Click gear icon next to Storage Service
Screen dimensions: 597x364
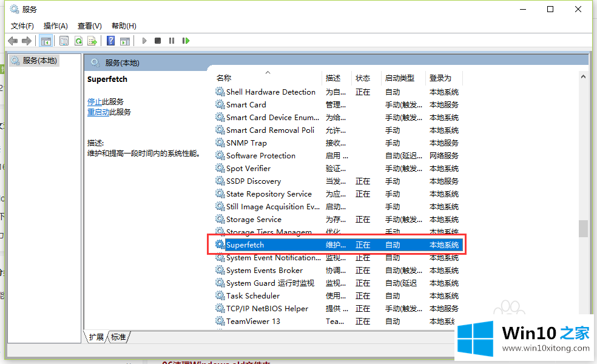pyautogui.click(x=220, y=219)
